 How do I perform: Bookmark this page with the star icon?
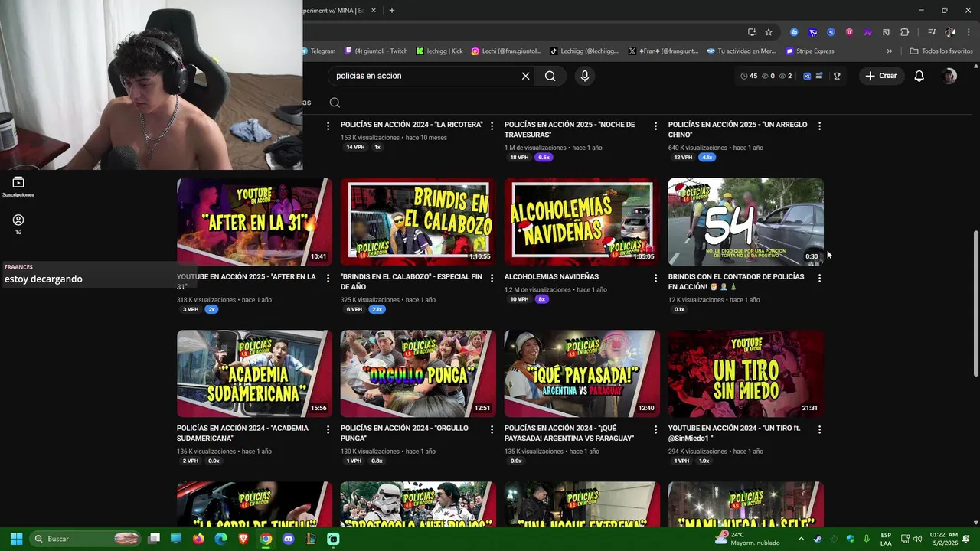click(769, 32)
